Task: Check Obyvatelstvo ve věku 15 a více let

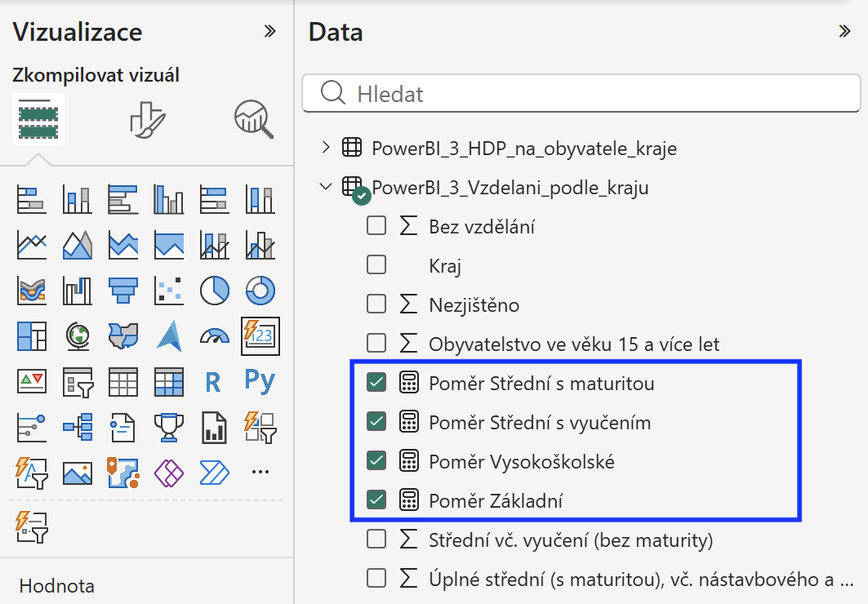Action: (x=376, y=344)
